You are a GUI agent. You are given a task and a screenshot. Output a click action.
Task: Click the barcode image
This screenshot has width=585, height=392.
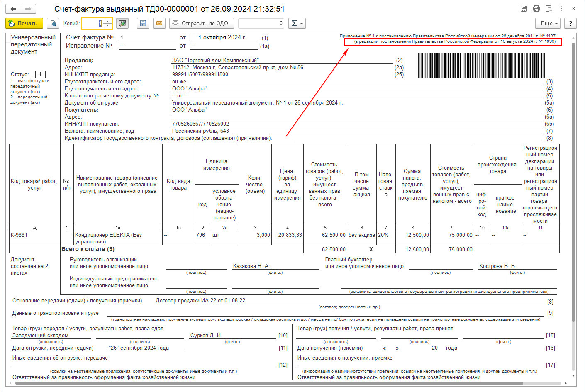pos(481,66)
